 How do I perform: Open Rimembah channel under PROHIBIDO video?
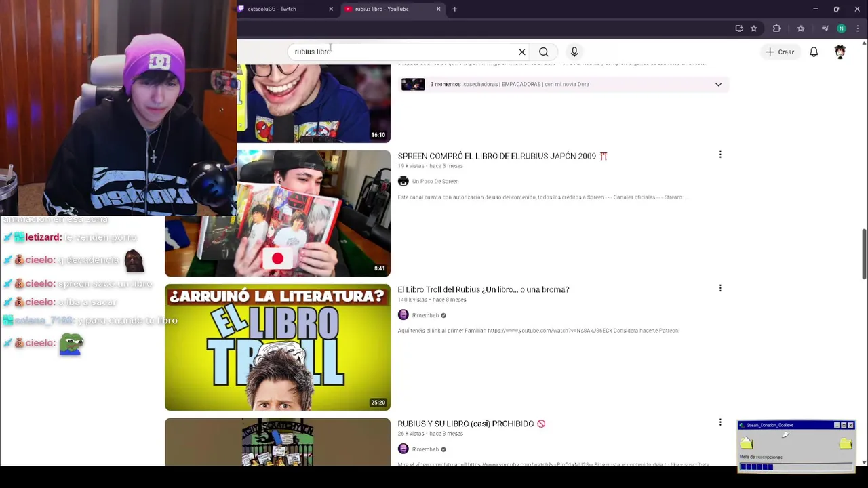425,449
